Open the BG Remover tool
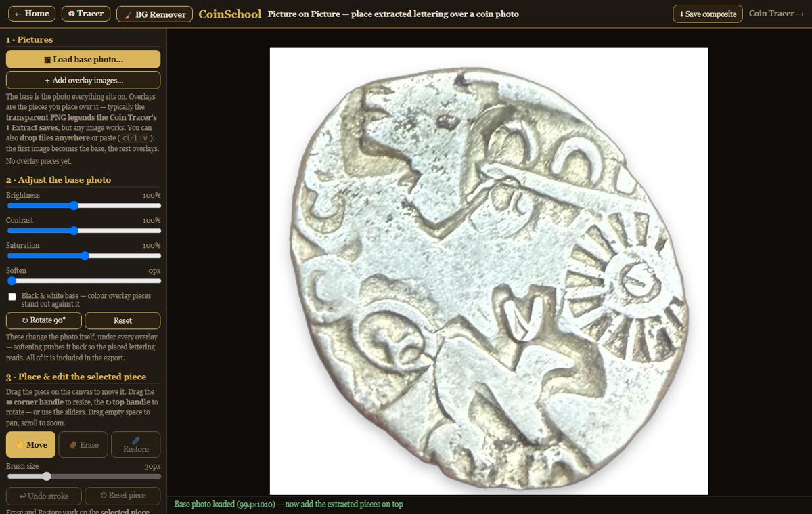The height and width of the screenshot is (514, 812). click(154, 14)
